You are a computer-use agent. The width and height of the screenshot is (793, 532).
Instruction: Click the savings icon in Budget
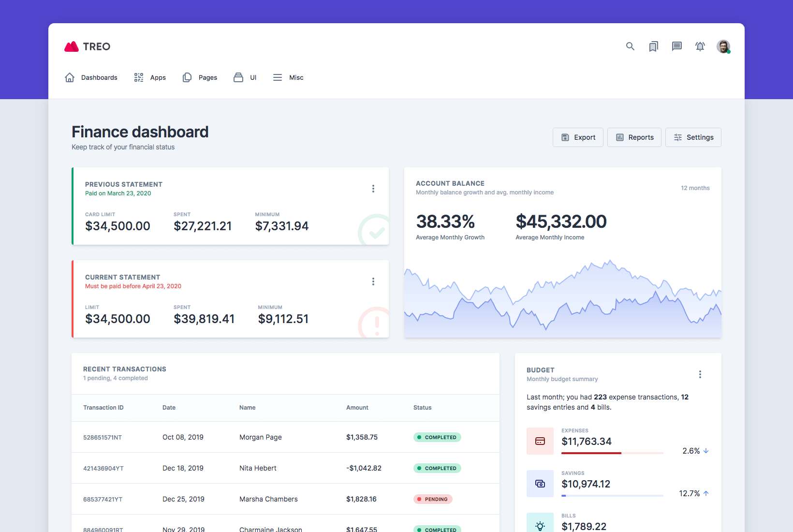(x=540, y=484)
